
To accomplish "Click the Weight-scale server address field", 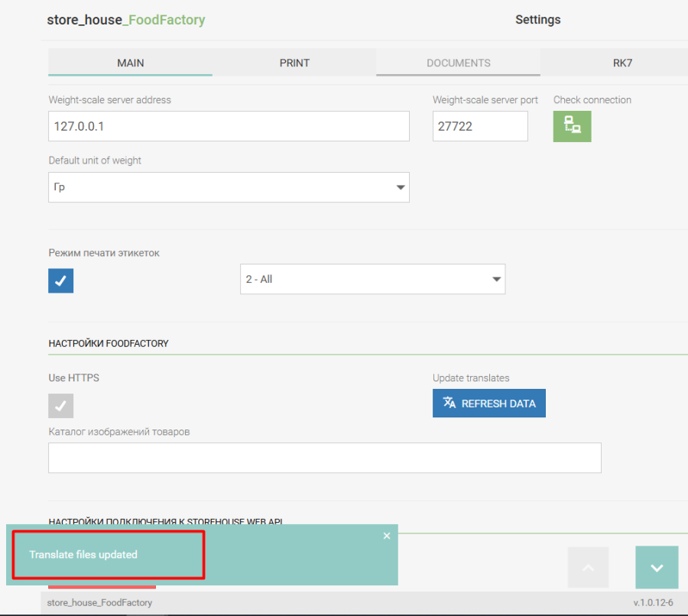I will (229, 126).
